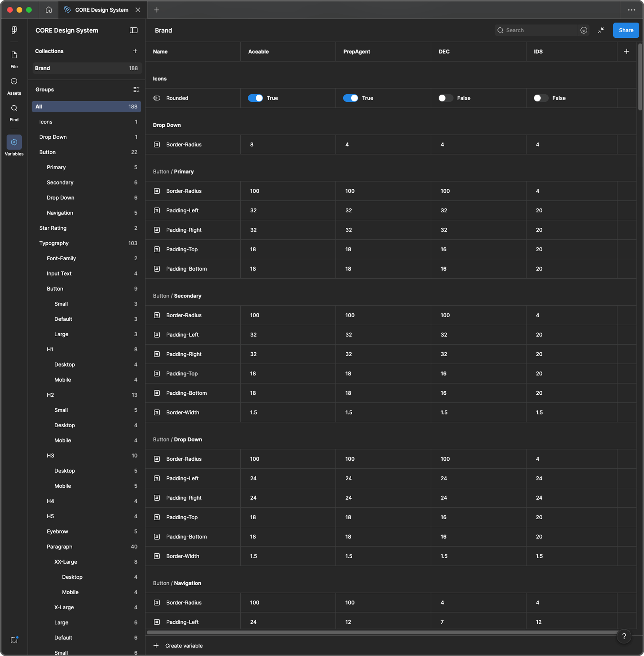
Task: Toggle the sidebar panel layout icon
Action: 133,30
